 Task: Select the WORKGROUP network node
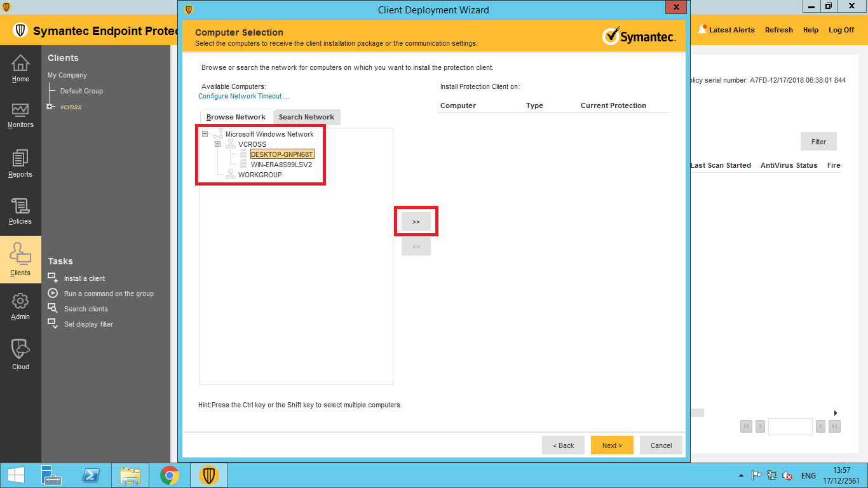tap(259, 175)
